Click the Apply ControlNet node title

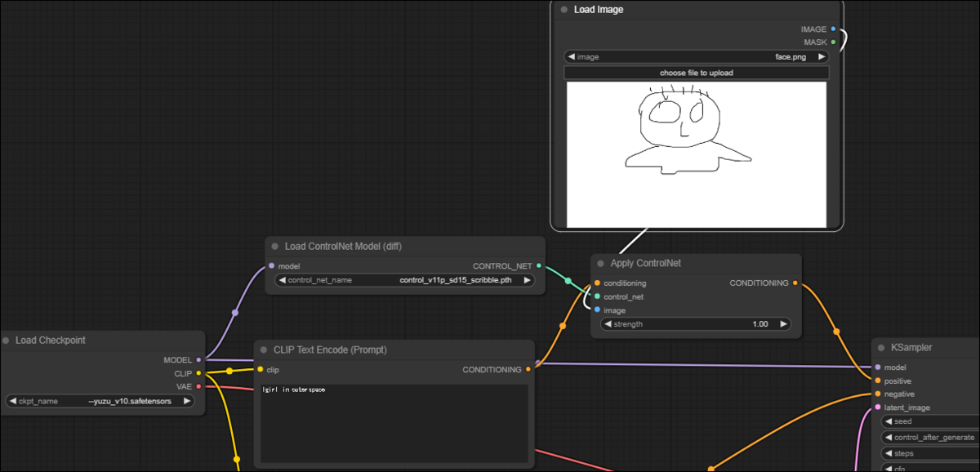coord(645,264)
